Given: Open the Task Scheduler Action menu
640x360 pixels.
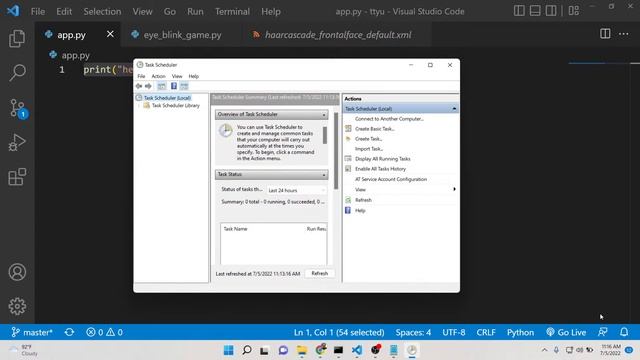Looking at the screenshot, I should tap(158, 76).
